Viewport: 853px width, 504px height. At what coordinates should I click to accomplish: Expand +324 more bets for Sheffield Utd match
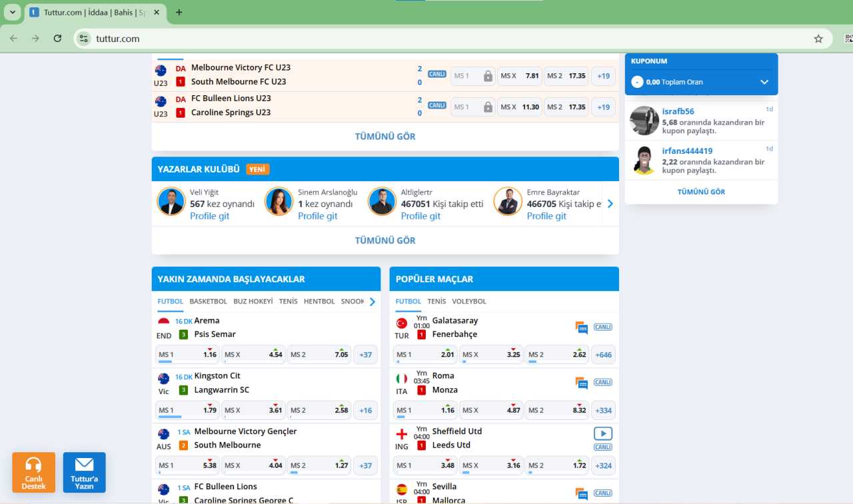click(604, 465)
